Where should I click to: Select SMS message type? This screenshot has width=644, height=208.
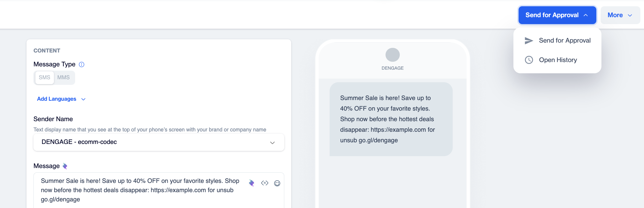45,78
